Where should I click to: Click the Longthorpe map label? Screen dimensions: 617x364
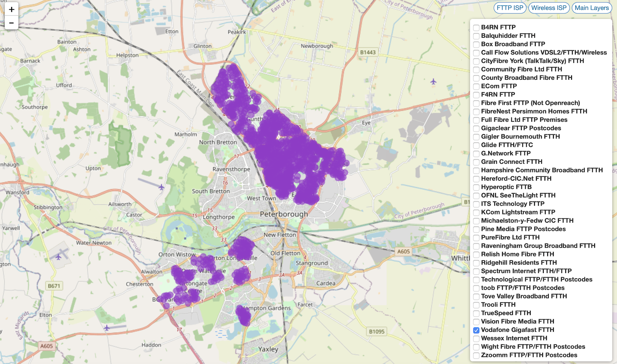coord(219,217)
